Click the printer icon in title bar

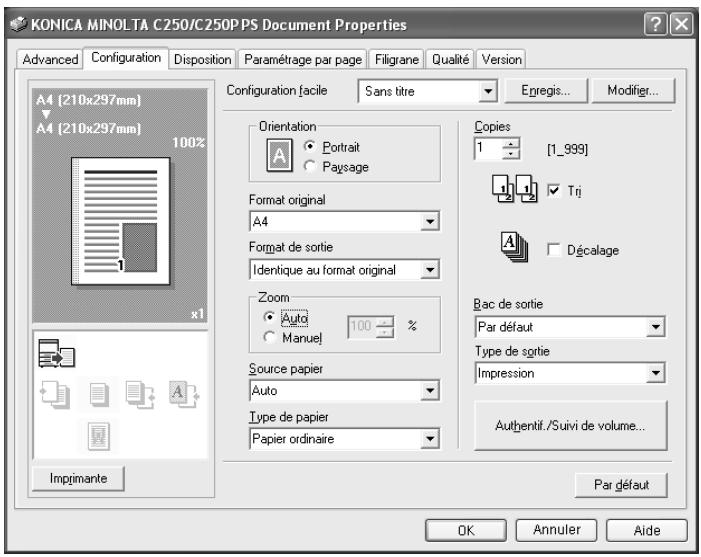pos(18,23)
